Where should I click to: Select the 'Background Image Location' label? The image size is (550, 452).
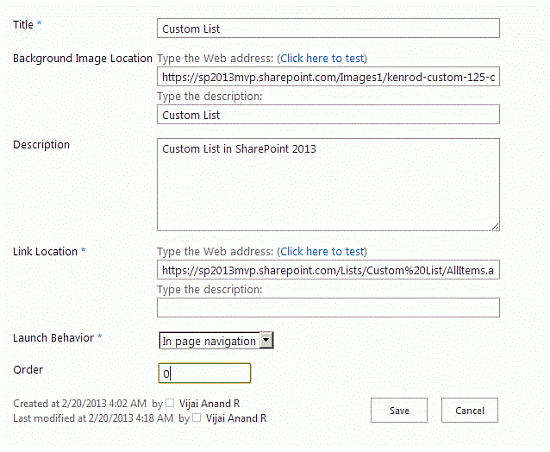click(83, 58)
